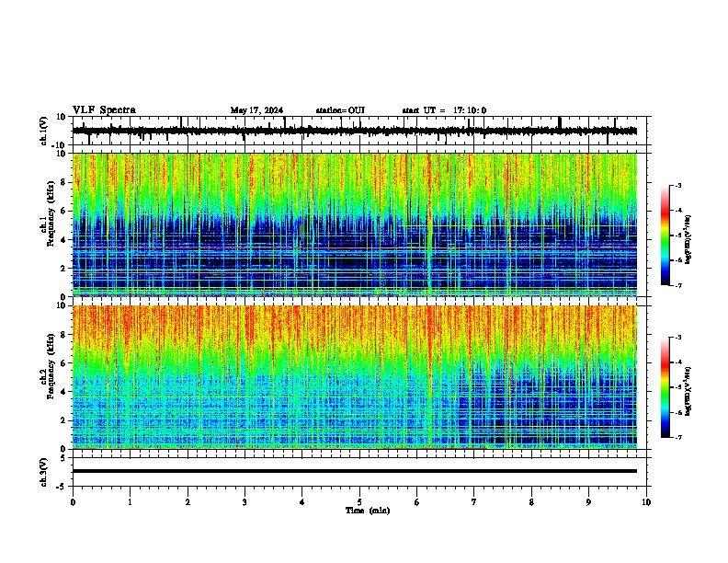The image size is (728, 563).
Task: Click the "Time (min)" axis label
Action: point(368,511)
